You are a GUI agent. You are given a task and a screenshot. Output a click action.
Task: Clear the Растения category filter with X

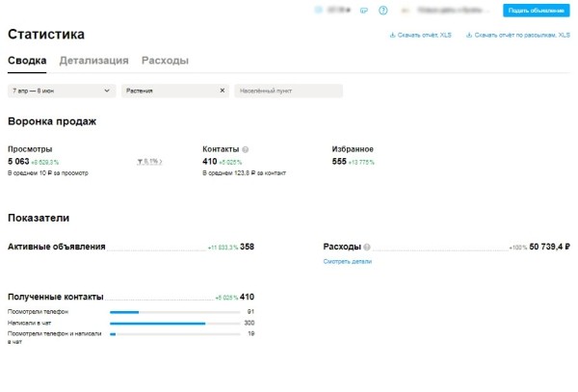[x=223, y=91]
